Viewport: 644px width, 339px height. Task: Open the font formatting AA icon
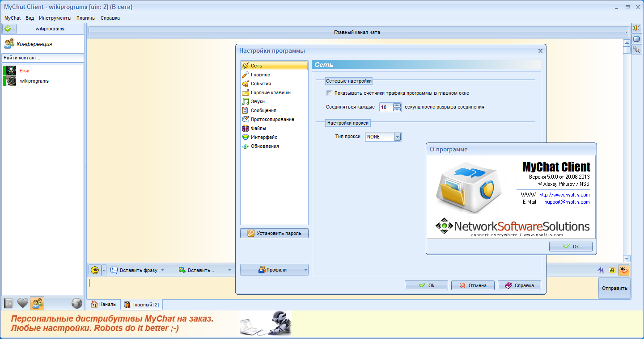click(x=601, y=270)
